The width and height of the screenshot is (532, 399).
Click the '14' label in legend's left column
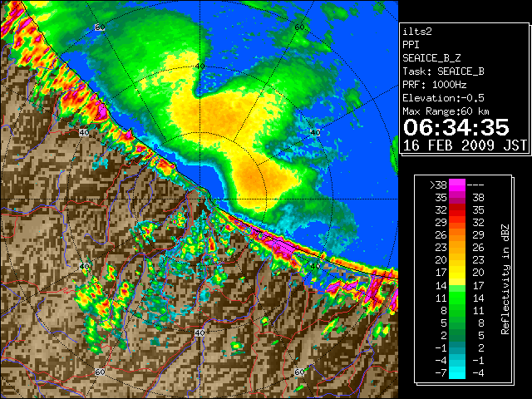(x=441, y=285)
